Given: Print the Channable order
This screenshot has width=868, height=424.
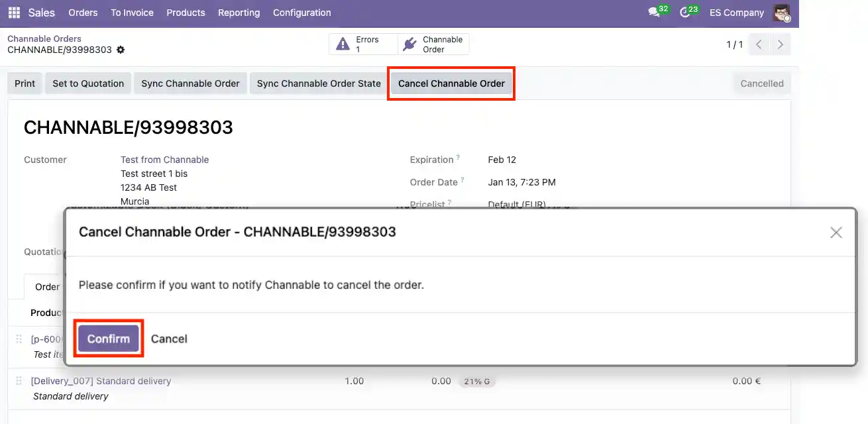Looking at the screenshot, I should tap(25, 83).
